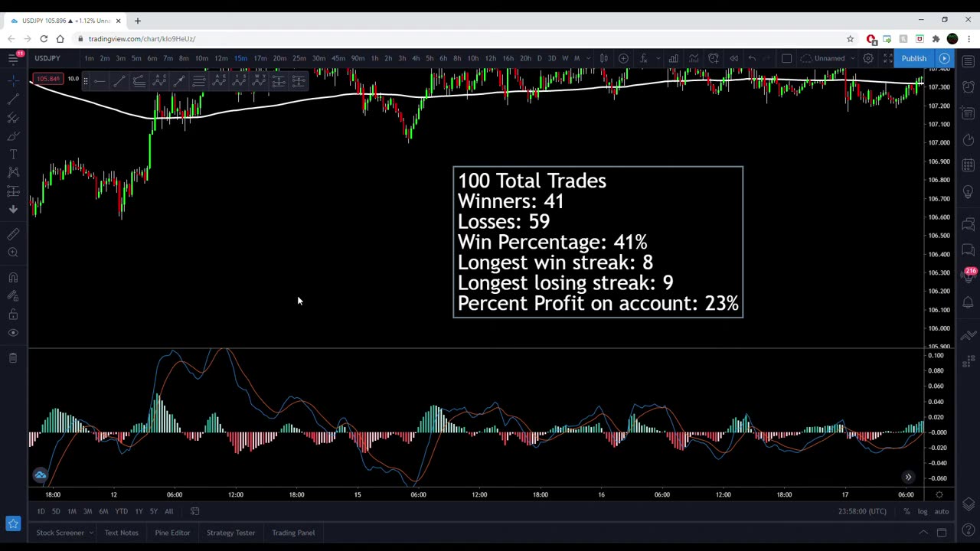
Task: Bookmark this page with the star icon
Action: pyautogui.click(x=850, y=38)
